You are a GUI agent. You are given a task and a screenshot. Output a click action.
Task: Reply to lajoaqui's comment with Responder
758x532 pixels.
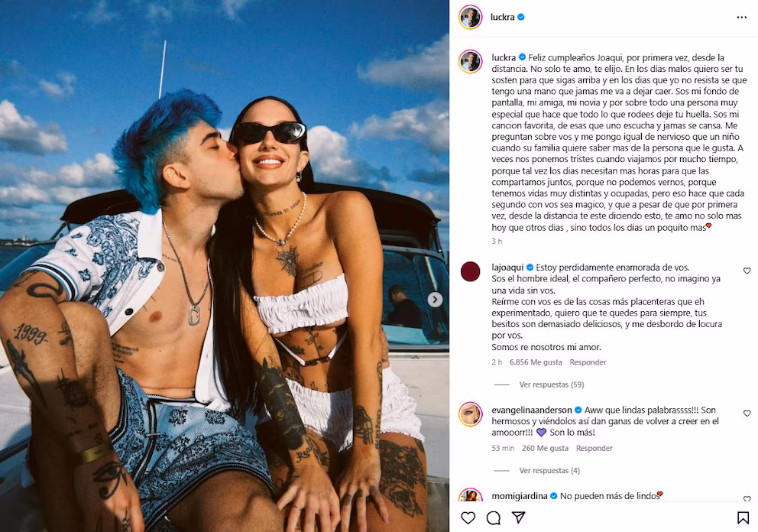[588, 362]
